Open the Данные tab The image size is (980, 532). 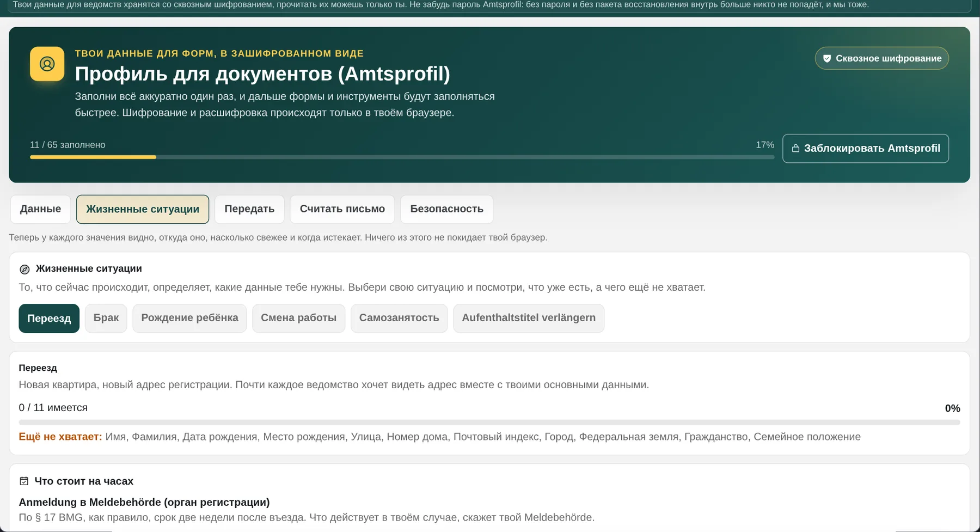pos(40,209)
